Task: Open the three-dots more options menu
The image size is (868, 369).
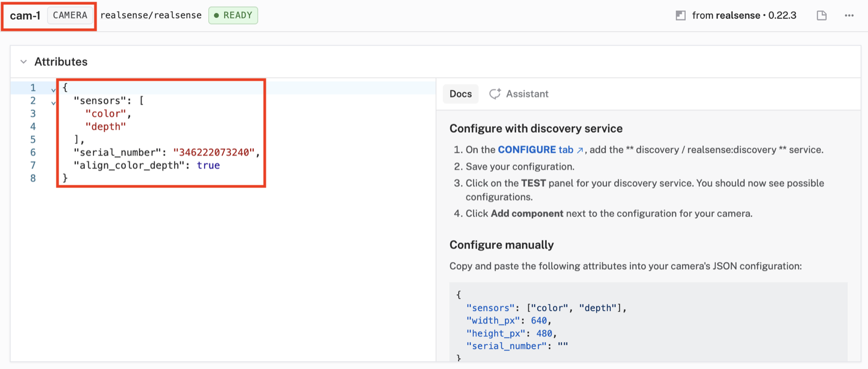Action: (x=849, y=15)
